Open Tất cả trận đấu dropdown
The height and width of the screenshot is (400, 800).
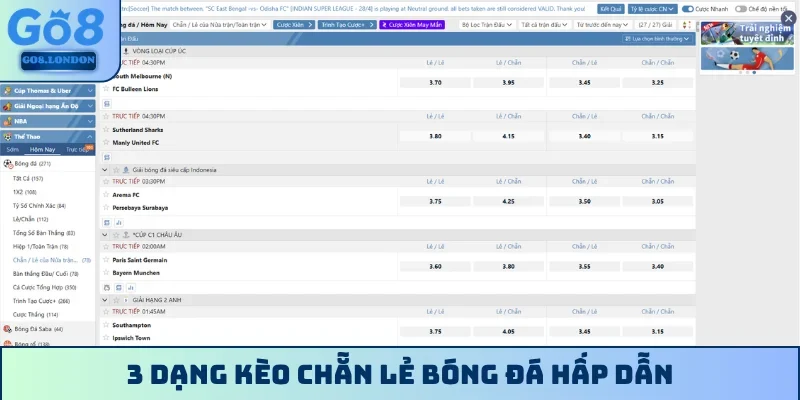click(544, 24)
